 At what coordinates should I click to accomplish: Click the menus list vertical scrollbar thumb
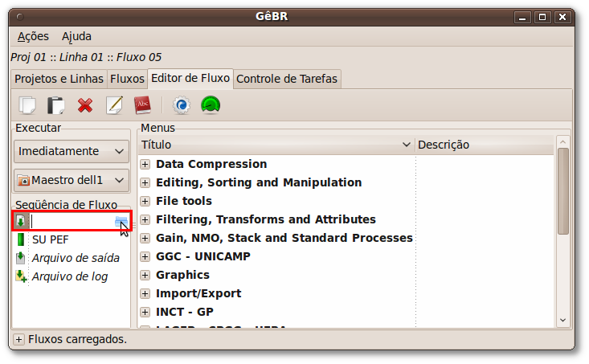click(563, 191)
